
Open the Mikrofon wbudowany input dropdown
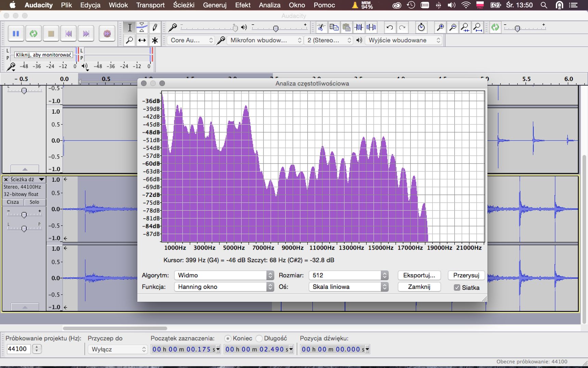pyautogui.click(x=265, y=40)
